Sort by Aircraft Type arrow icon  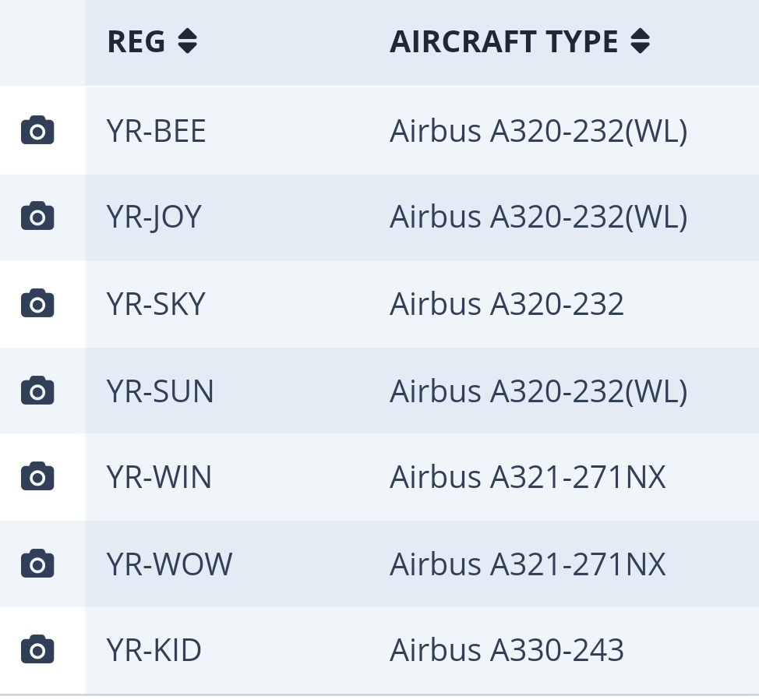click(641, 41)
